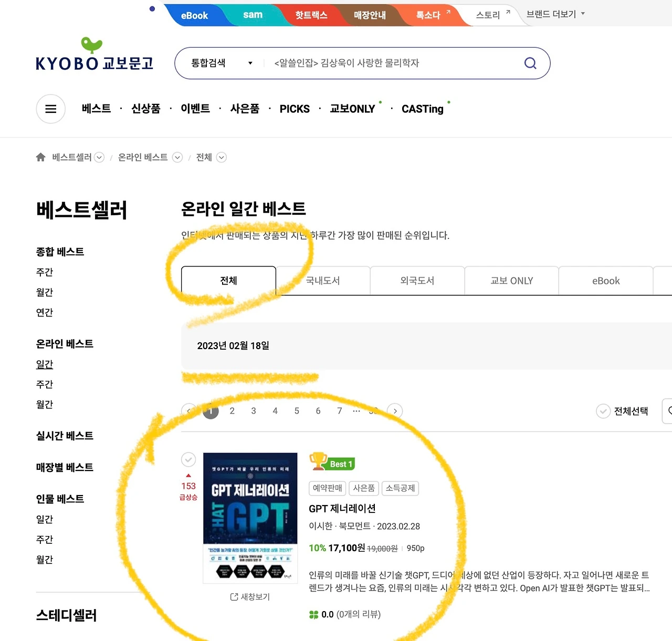Click the 스테디셀러 sidebar heading
The image size is (672, 641).
(66, 615)
